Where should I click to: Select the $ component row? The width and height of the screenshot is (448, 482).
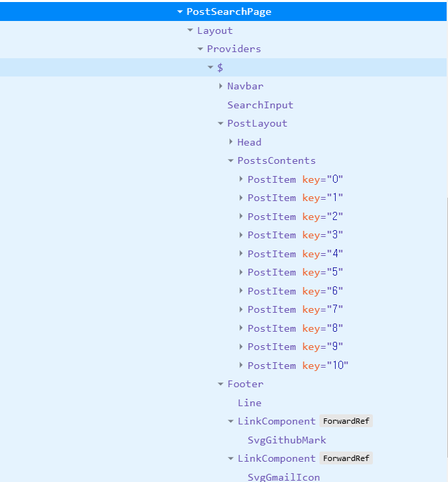tap(223, 67)
